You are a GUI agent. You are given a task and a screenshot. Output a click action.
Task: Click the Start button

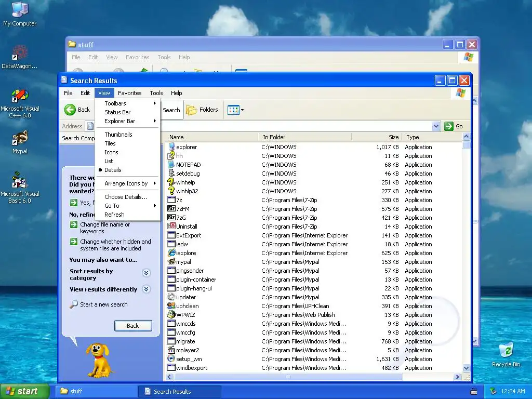(x=24, y=392)
